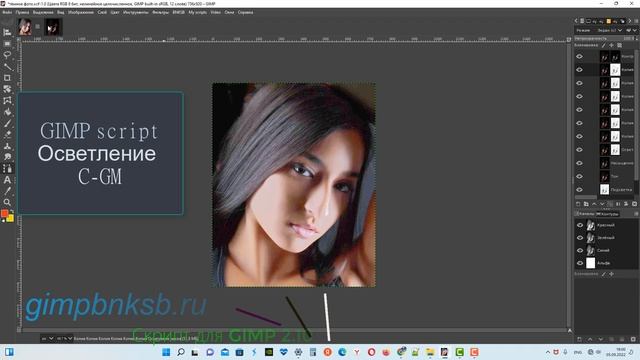
Task: Open the Изображение menu
Action: pos(81,12)
